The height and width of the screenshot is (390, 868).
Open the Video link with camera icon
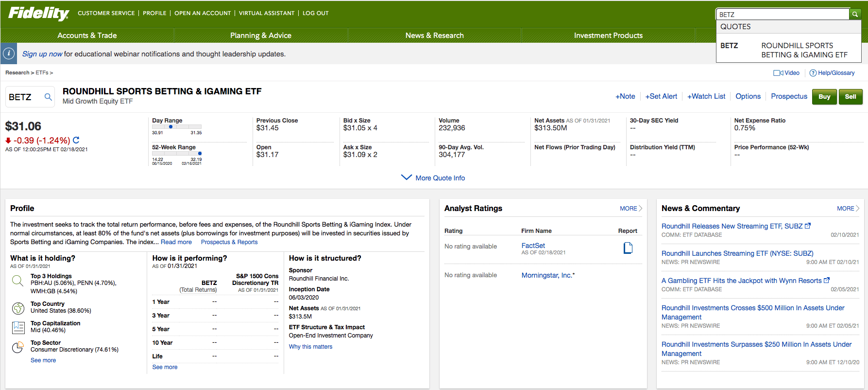pos(786,73)
